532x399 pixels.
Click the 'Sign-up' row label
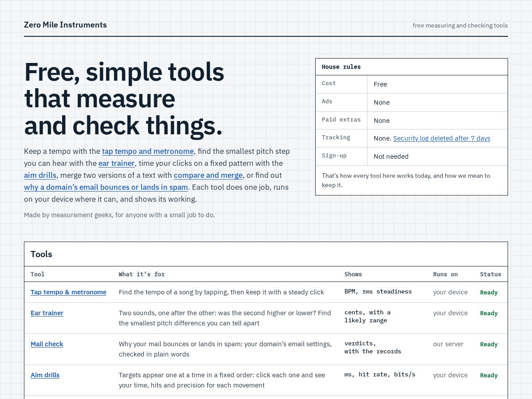pyautogui.click(x=334, y=156)
